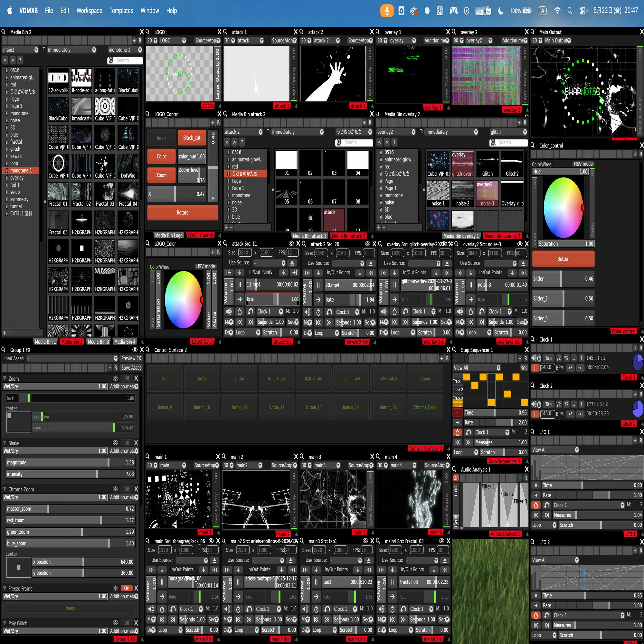Viewport: 644px width, 644px height.
Task: Click the eject icon in attack Src
Action: point(292,263)
